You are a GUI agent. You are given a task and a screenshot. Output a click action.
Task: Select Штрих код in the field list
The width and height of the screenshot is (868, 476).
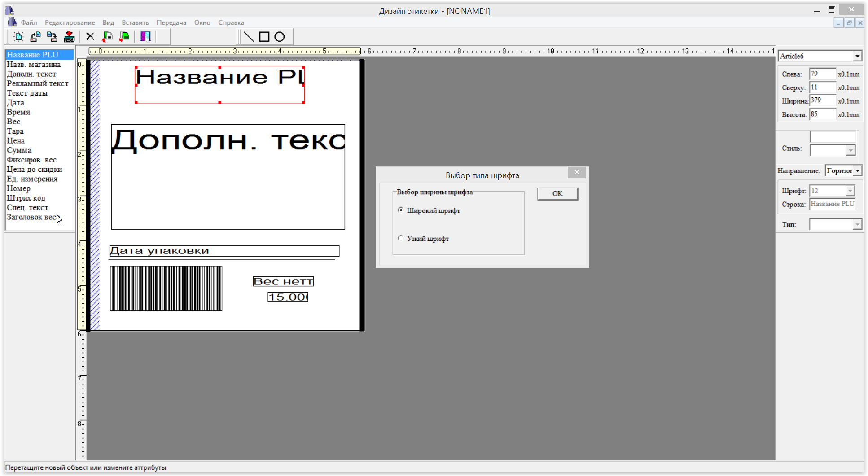pos(26,198)
